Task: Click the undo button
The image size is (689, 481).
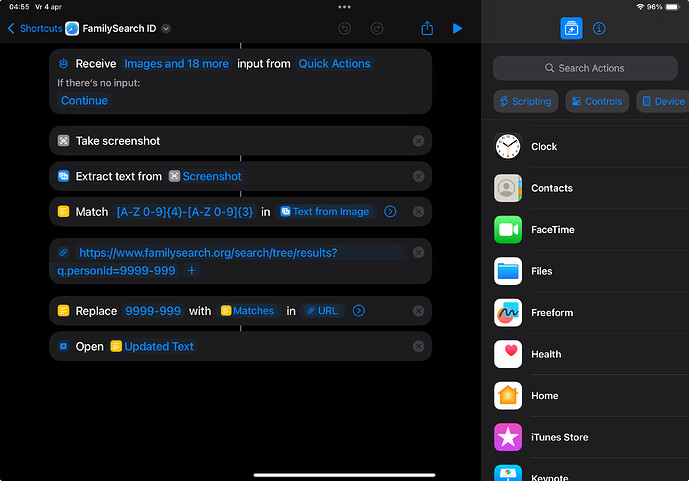Action: (x=344, y=29)
